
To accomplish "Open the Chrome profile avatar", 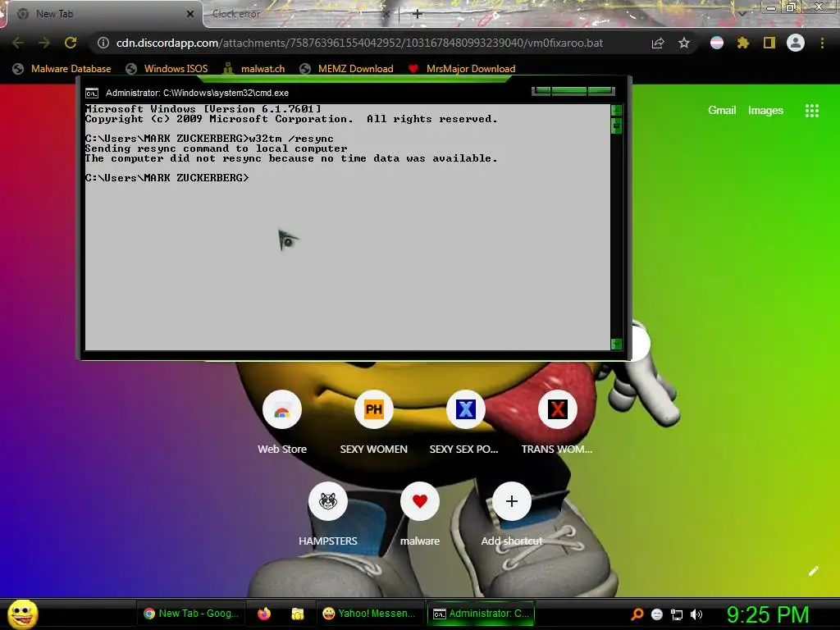I will (x=796, y=43).
